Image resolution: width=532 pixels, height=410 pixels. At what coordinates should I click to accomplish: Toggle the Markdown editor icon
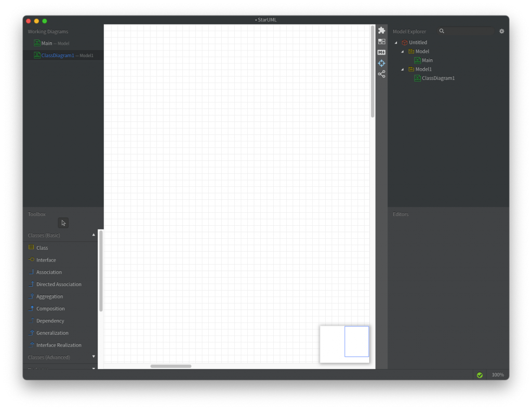(x=382, y=52)
